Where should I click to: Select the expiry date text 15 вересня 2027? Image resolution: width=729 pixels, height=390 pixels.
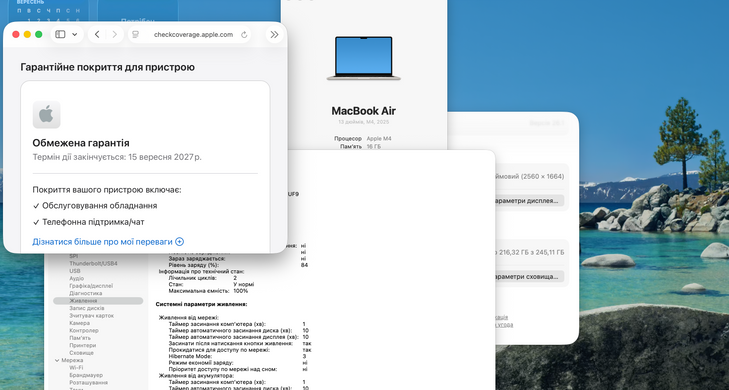click(x=160, y=157)
